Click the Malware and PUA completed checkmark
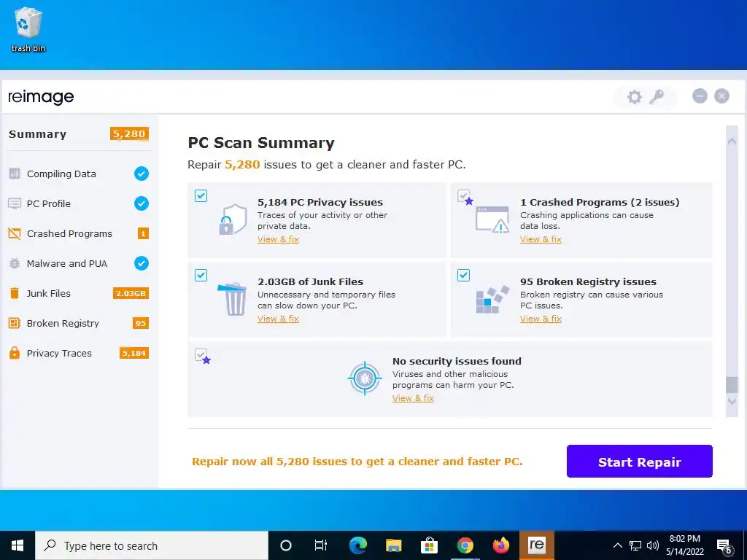Screen dimensions: 747x560 click(x=142, y=263)
